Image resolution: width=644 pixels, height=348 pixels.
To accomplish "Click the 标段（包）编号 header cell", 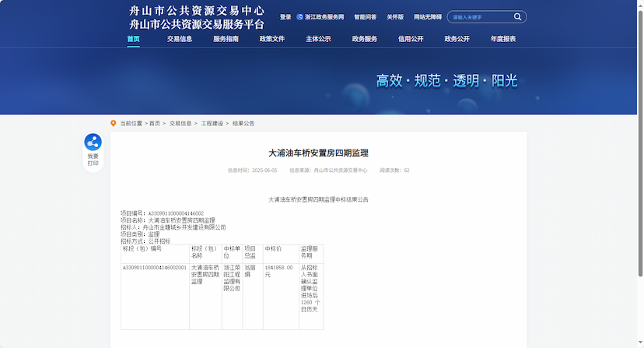I will 155,254.
